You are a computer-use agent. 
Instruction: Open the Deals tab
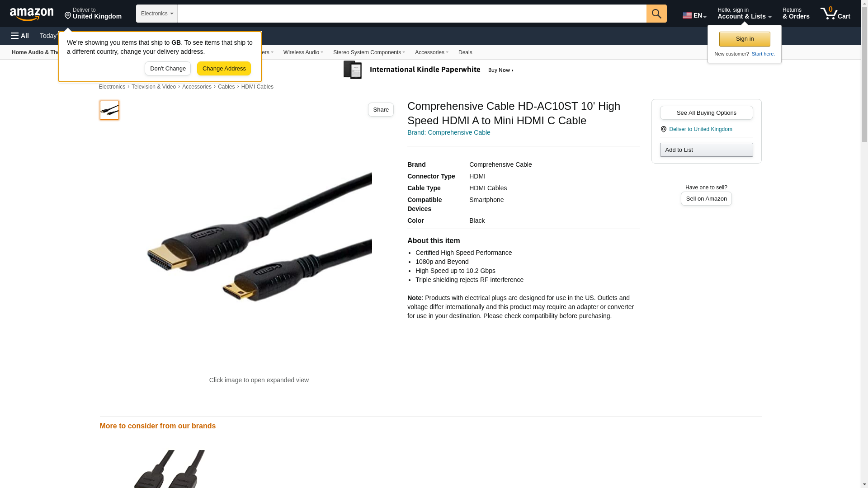(465, 52)
